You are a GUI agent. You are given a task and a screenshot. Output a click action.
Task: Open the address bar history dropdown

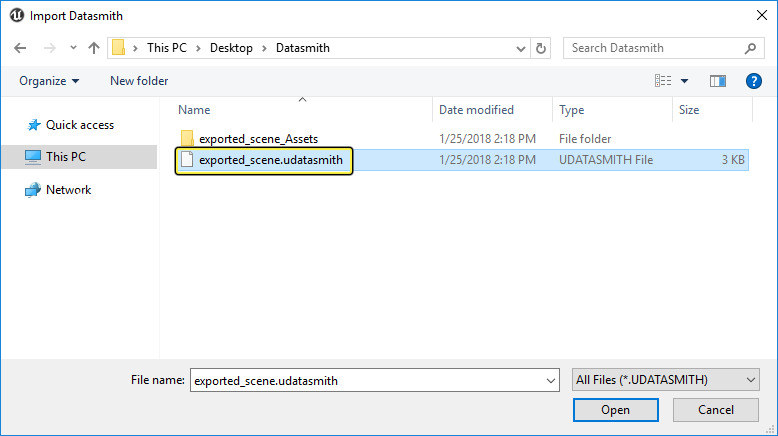pos(520,49)
